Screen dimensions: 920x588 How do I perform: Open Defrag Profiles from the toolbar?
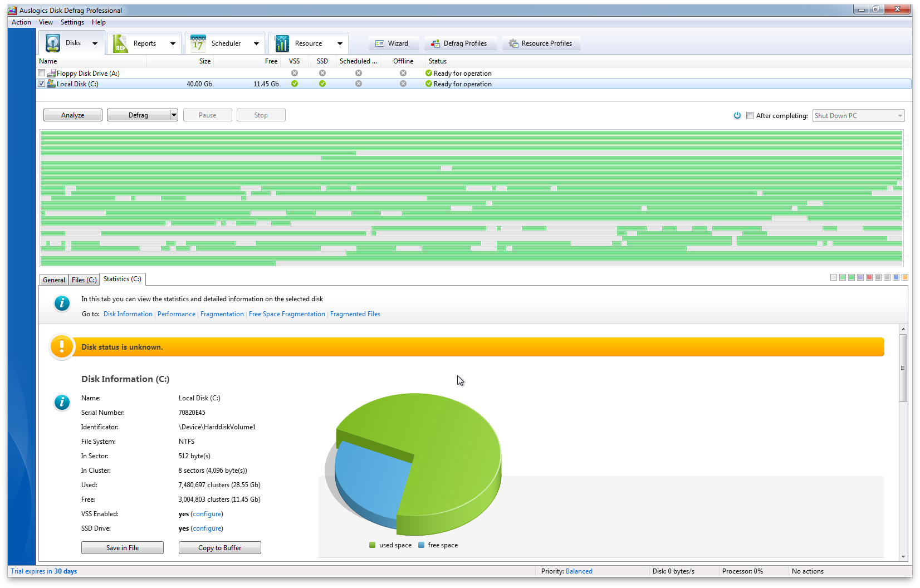[459, 43]
